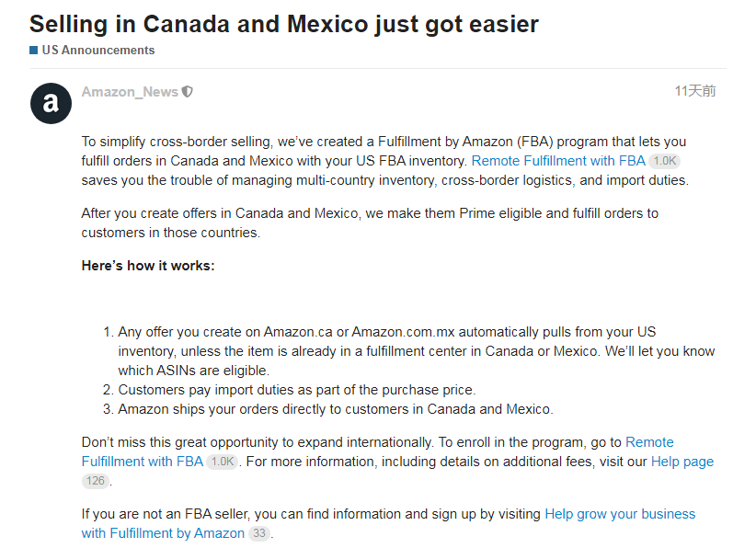Click the 1.0K click counter in first paragraph

(664, 161)
